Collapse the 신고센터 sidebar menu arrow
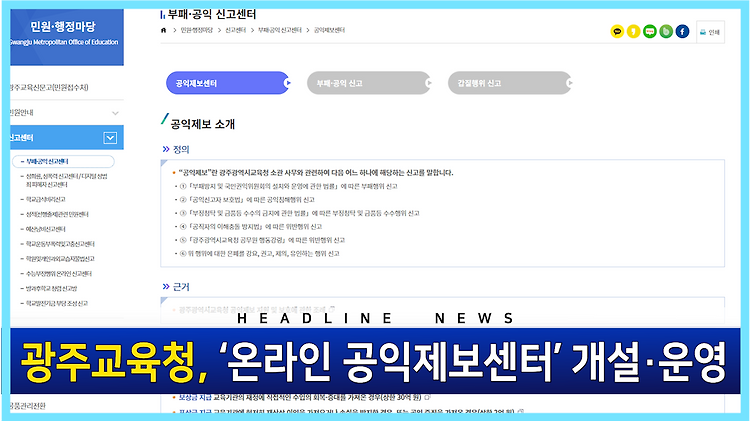750x421 pixels. (x=110, y=138)
